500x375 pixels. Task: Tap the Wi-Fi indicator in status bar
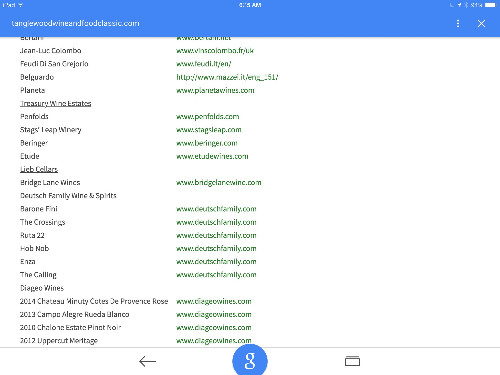(x=21, y=5)
